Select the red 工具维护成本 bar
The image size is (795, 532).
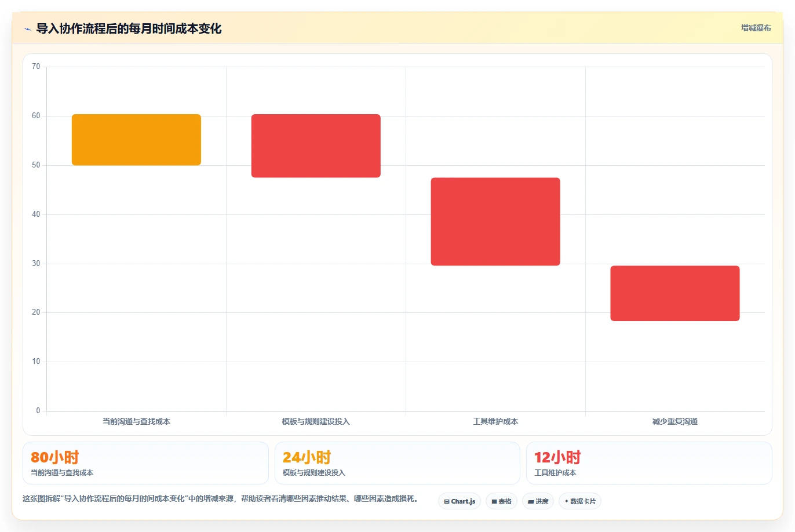[495, 222]
